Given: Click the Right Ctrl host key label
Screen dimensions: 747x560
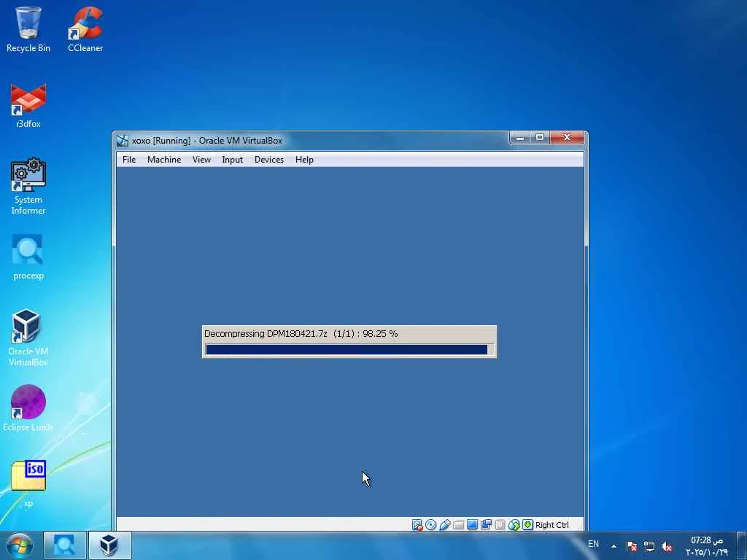Looking at the screenshot, I should [551, 525].
